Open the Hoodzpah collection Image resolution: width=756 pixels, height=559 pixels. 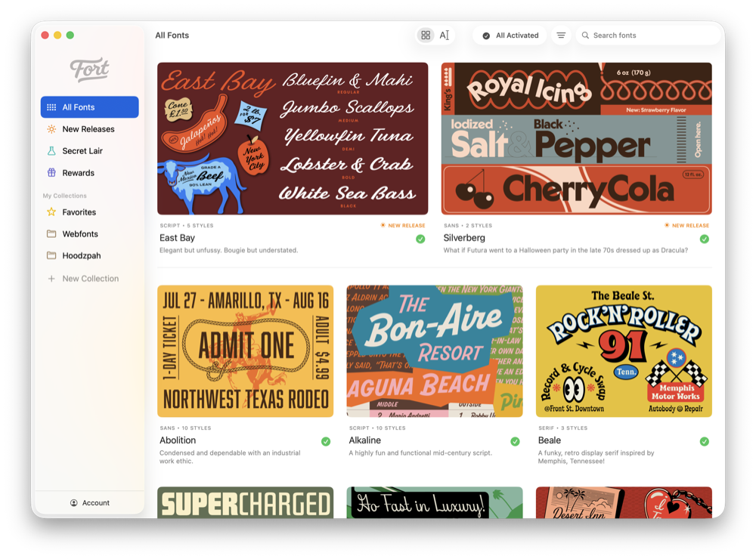(x=90, y=255)
